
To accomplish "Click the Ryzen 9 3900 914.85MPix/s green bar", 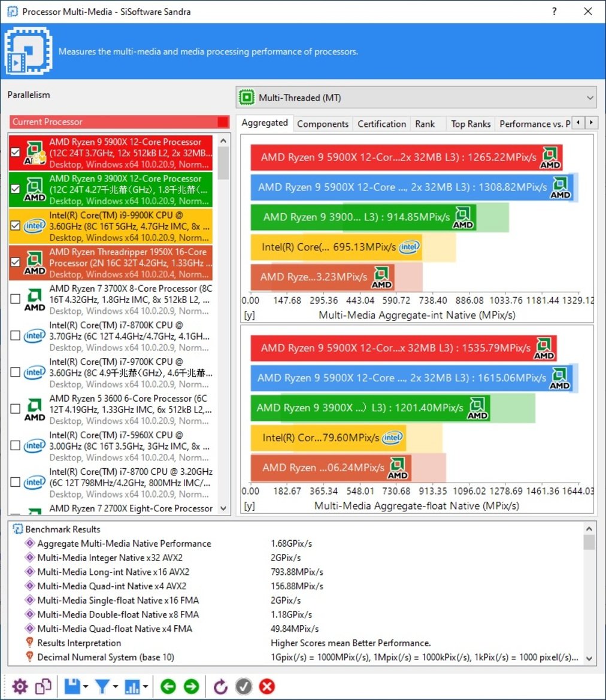I will [363, 217].
